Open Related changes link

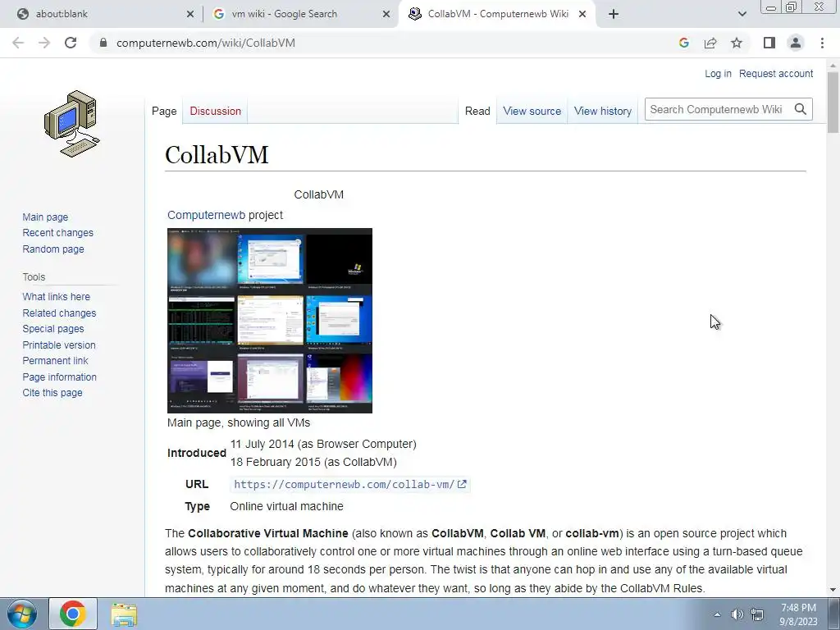click(x=59, y=313)
